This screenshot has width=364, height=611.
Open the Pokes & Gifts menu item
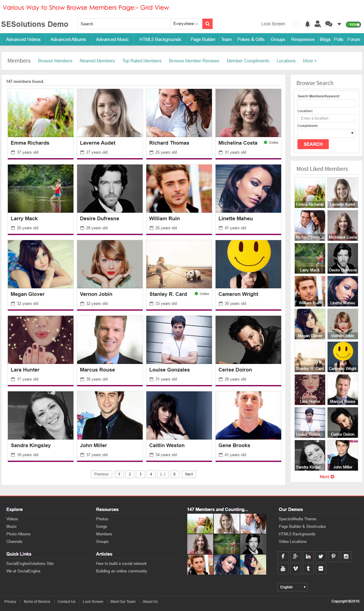tap(251, 39)
